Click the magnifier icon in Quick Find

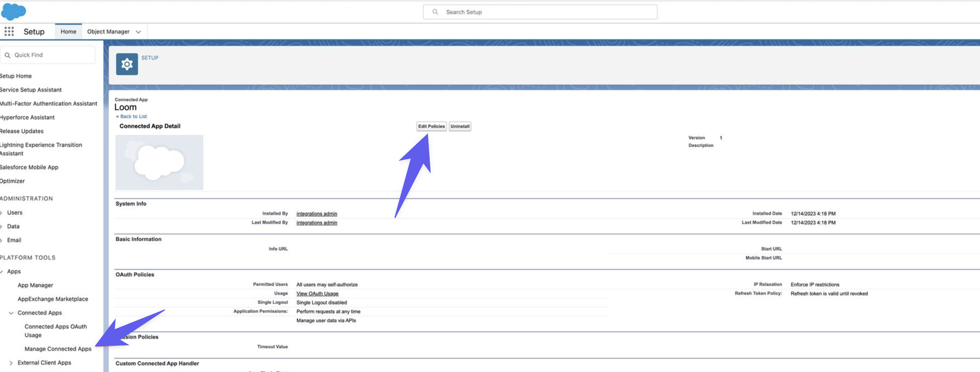8,55
